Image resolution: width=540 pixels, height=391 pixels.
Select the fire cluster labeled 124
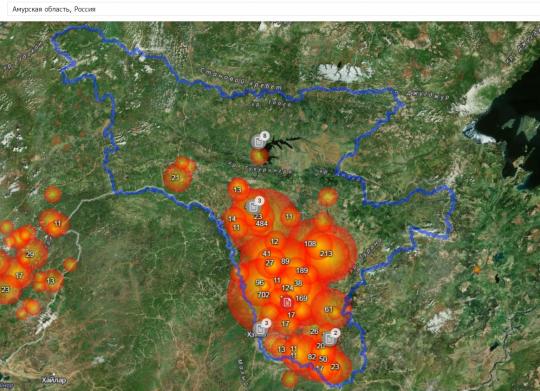287,288
